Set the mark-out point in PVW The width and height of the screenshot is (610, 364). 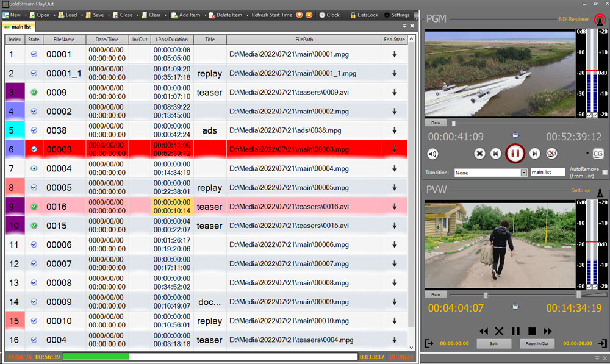tap(602, 343)
